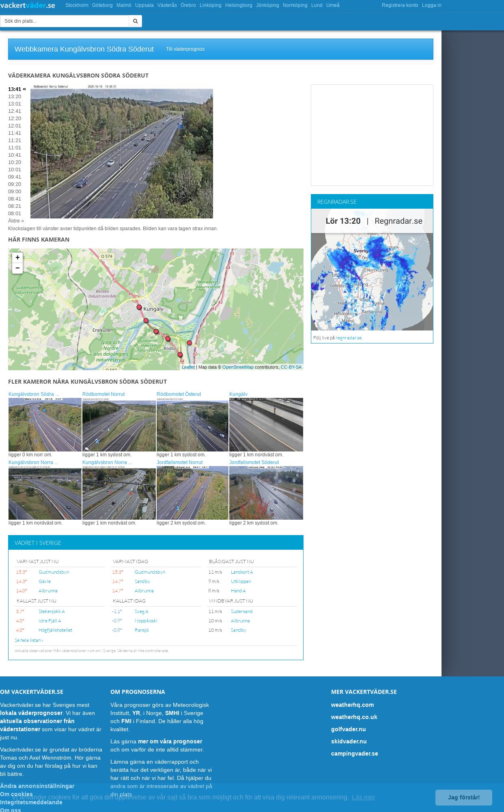Viewport: 504px width, 812px height.
Task: Select the 11:01 camera snapshot
Action: [x=15, y=148]
